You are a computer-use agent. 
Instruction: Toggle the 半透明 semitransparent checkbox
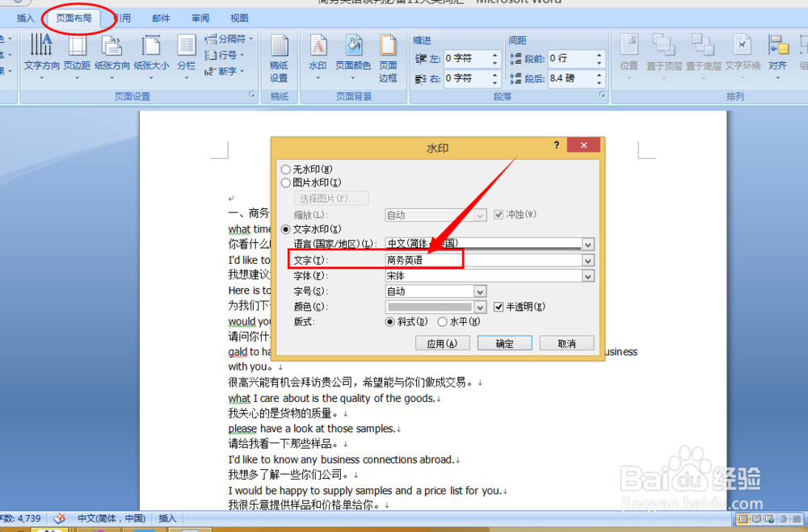499,307
